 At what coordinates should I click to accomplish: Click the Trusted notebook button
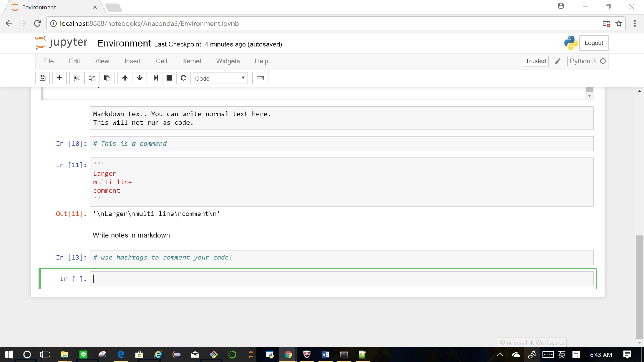tap(535, 61)
